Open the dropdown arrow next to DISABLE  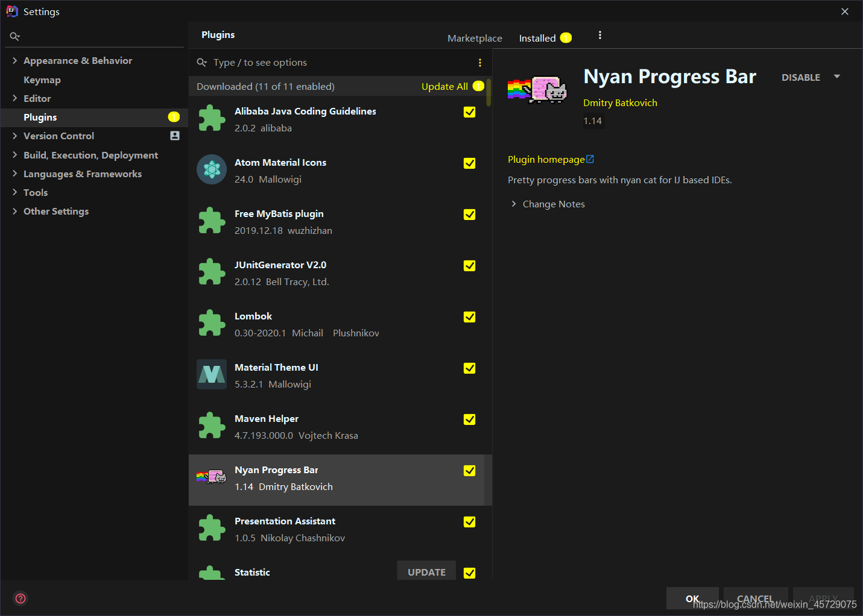click(x=837, y=77)
